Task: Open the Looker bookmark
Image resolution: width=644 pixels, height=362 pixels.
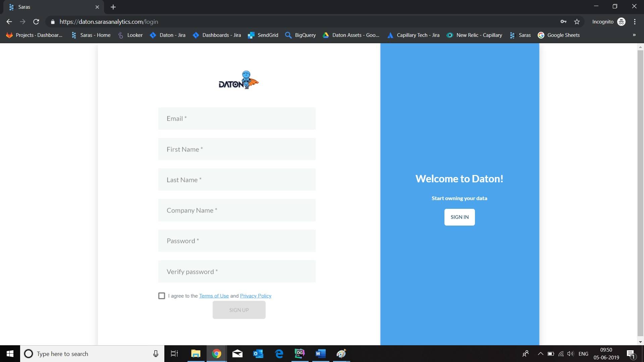Action: (134, 35)
